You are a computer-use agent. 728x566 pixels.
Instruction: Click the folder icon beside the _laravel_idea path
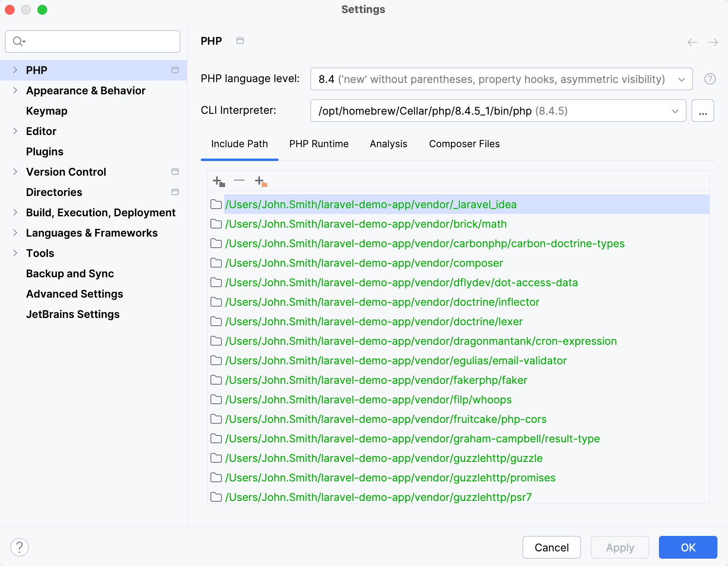pos(216,205)
